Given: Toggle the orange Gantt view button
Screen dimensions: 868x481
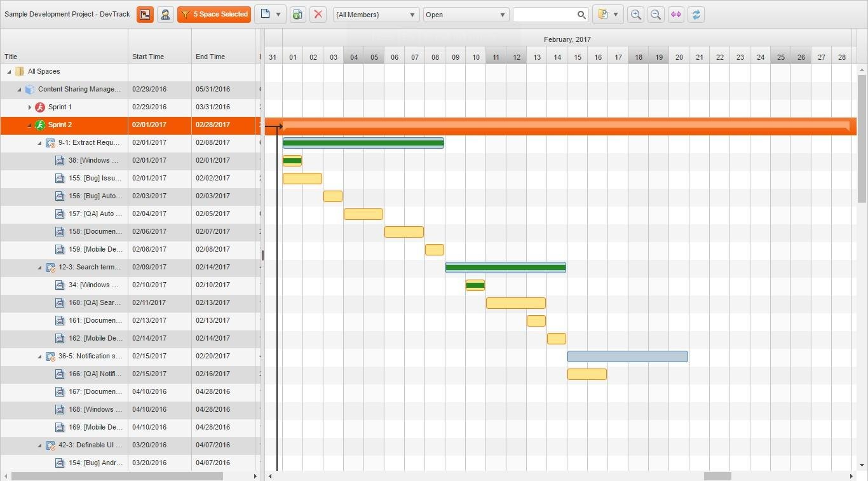Looking at the screenshot, I should [145, 15].
